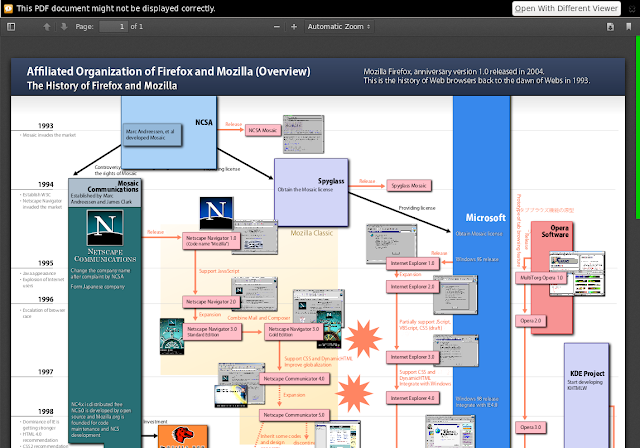Click the upper orange starburst shape
This screenshot has height=448, width=640.
363,339
